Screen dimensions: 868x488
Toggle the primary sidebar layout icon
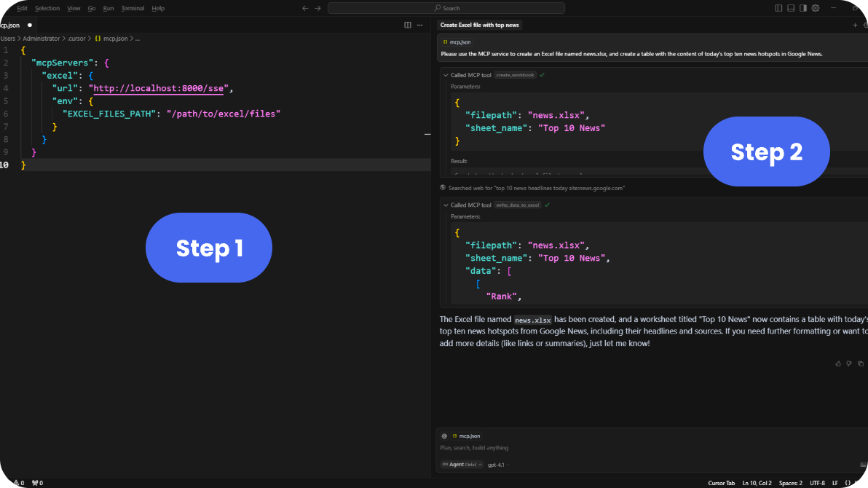[x=779, y=8]
